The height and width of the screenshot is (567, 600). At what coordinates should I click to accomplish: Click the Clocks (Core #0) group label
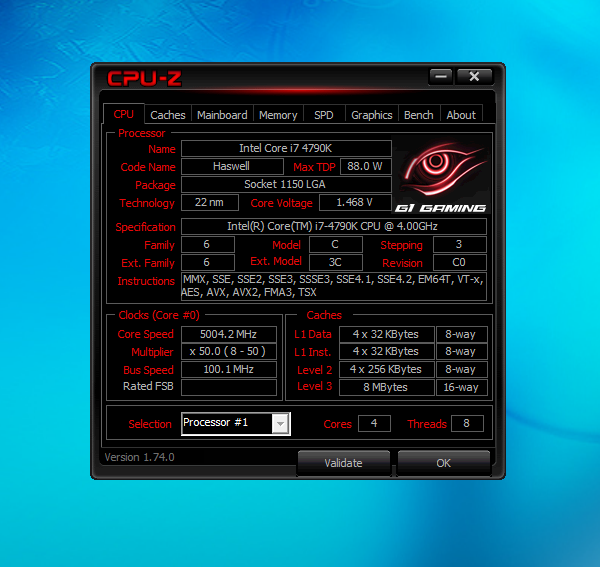(x=159, y=315)
